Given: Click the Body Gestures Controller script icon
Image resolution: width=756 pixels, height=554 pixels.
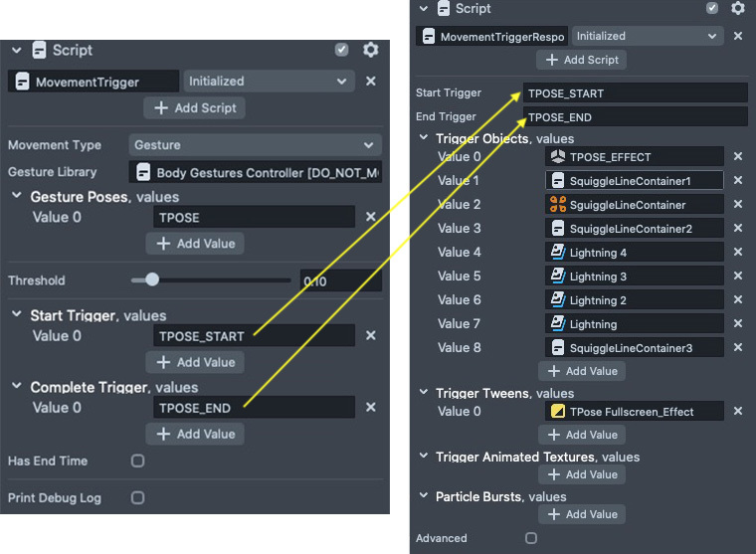Looking at the screenshot, I should [143, 172].
